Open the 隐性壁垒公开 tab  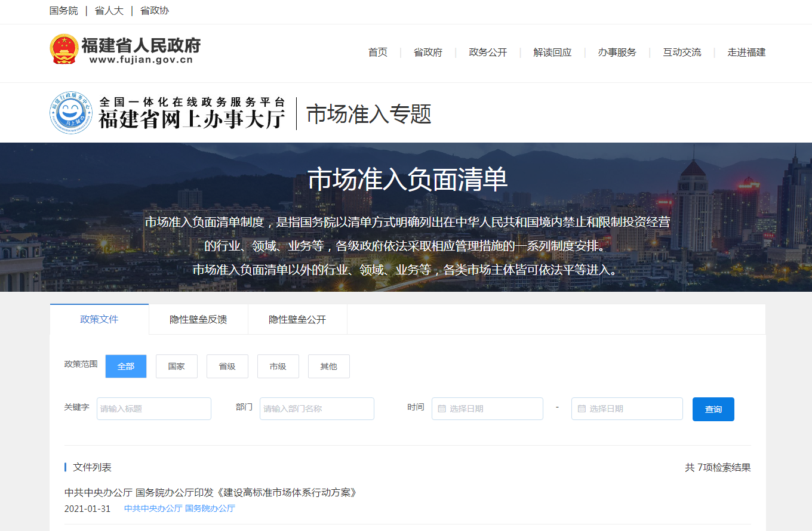point(297,319)
